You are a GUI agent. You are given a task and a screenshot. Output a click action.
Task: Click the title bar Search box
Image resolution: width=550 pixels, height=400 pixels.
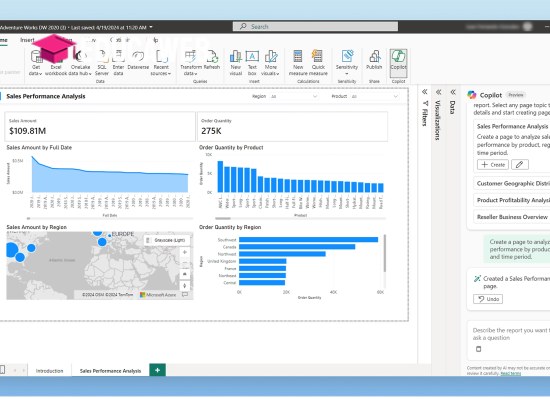(315, 26)
